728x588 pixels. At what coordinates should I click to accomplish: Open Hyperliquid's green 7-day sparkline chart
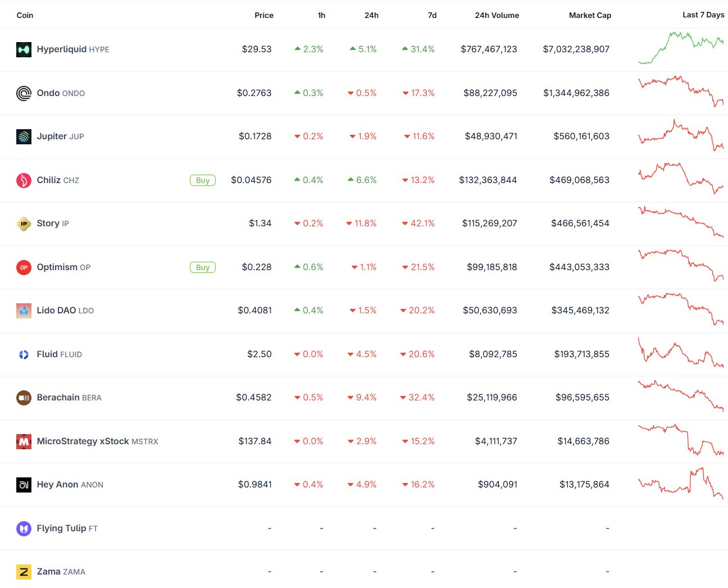tap(681, 48)
